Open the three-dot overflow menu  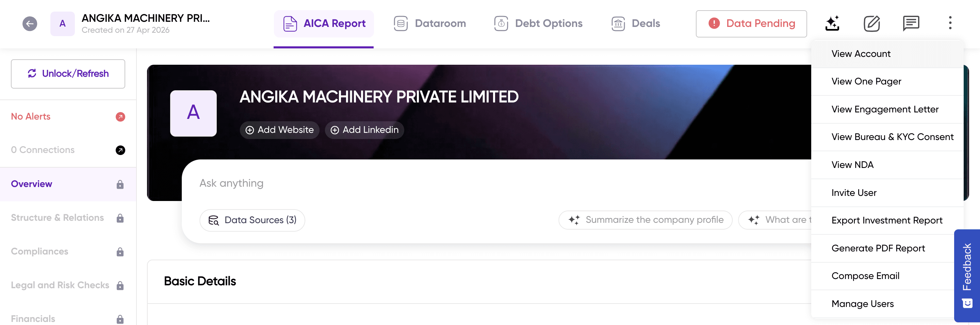coord(950,23)
